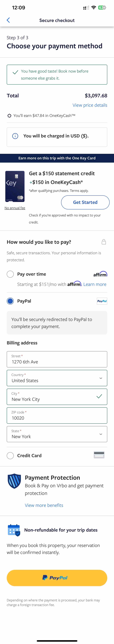
Task: Tap the info icon beside USD notice
Action: coord(15,136)
